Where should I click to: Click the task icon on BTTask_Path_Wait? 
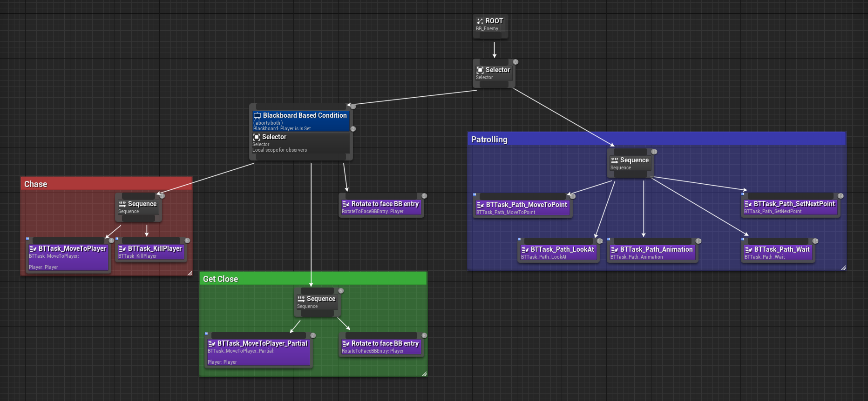pos(748,250)
